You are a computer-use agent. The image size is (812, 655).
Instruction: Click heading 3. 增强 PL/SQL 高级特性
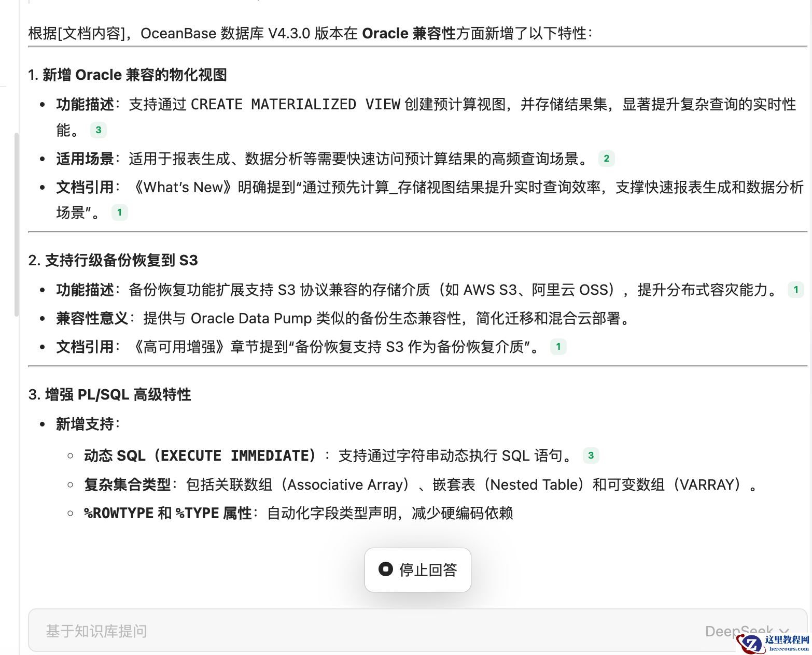(110, 395)
